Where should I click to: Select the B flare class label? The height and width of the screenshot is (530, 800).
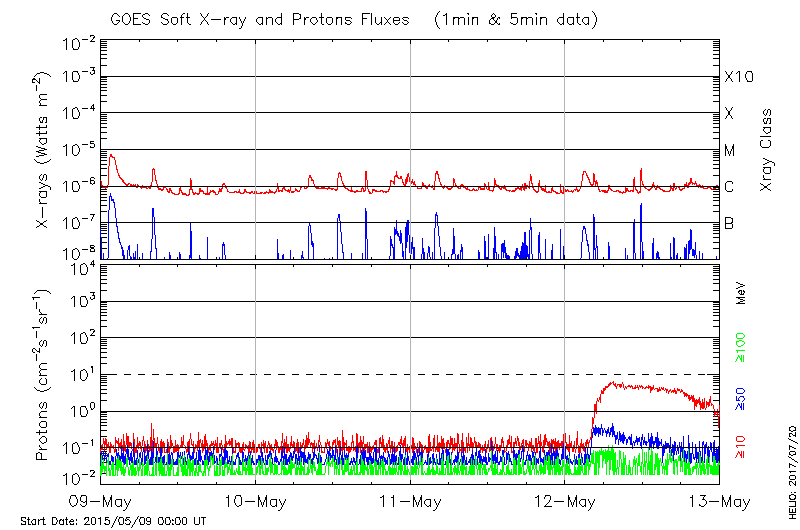pos(730,223)
